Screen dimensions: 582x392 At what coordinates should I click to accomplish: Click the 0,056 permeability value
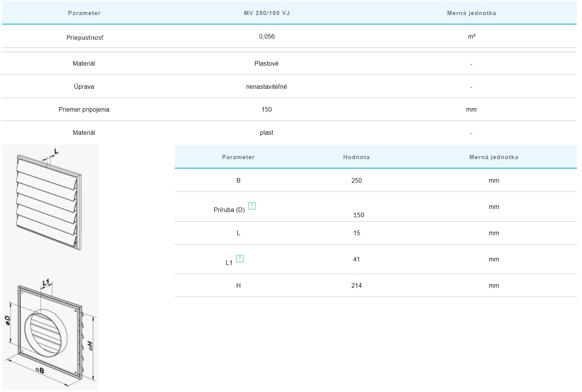(267, 37)
